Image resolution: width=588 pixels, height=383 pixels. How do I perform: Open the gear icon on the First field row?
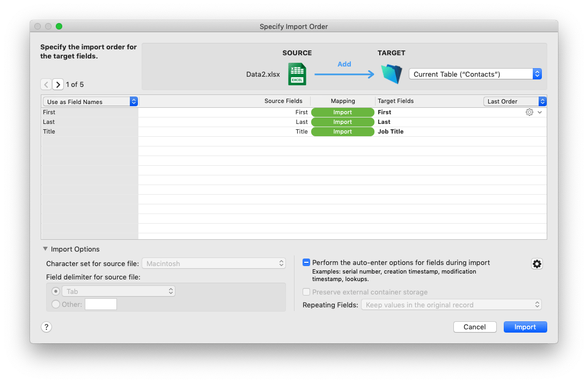coord(529,112)
